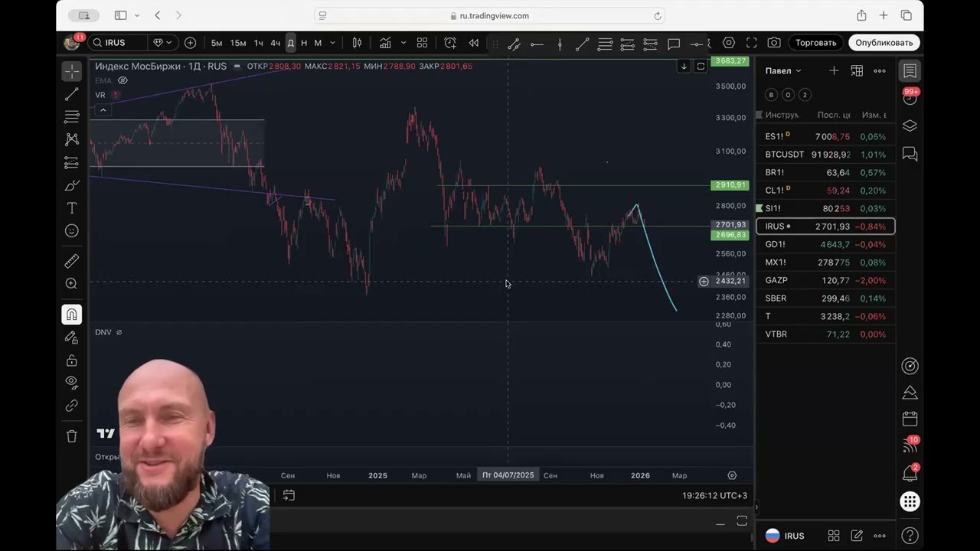
Task: Add symbol to watchlist plus icon
Action: click(834, 70)
